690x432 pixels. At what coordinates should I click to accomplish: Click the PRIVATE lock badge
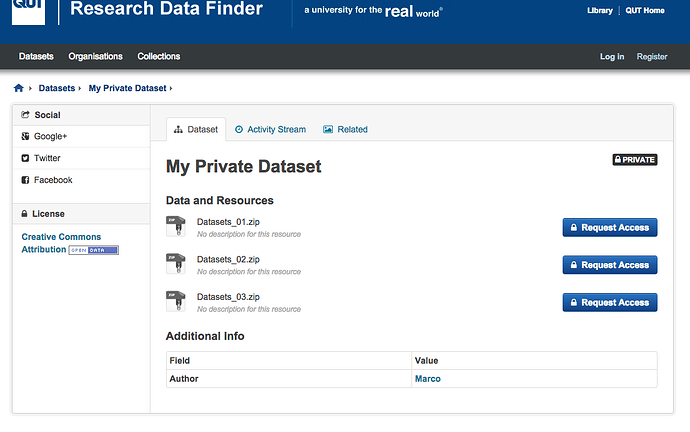[x=634, y=160]
